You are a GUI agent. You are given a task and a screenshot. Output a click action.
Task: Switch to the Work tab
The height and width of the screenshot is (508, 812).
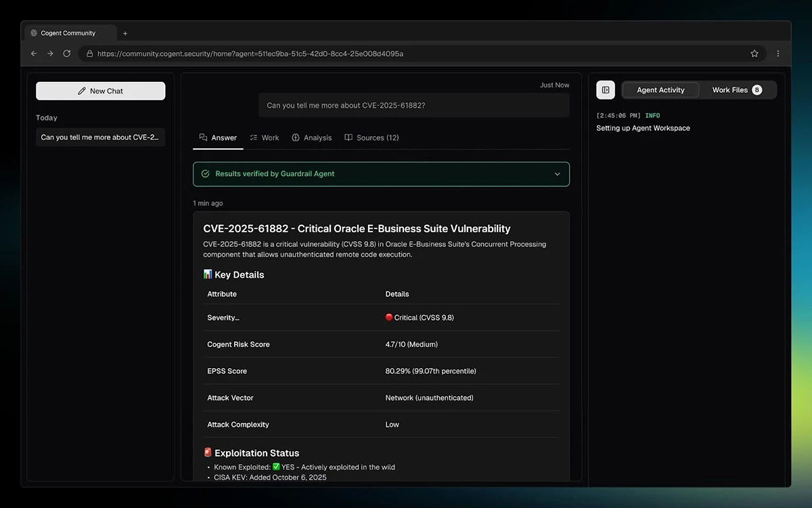pyautogui.click(x=264, y=137)
